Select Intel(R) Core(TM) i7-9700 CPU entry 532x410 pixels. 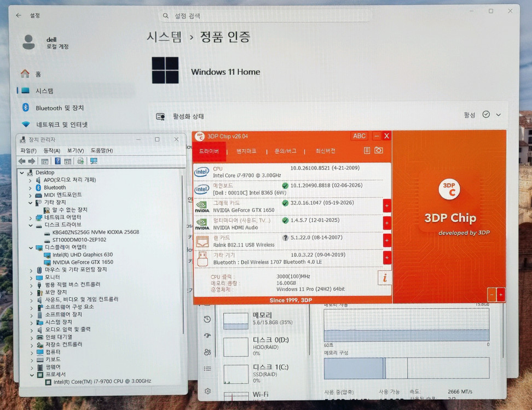(102, 381)
